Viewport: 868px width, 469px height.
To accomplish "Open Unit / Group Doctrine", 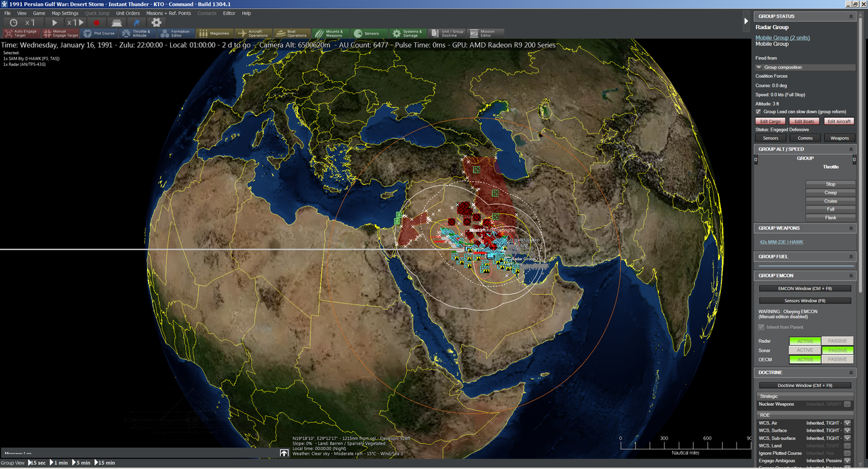I will point(447,33).
